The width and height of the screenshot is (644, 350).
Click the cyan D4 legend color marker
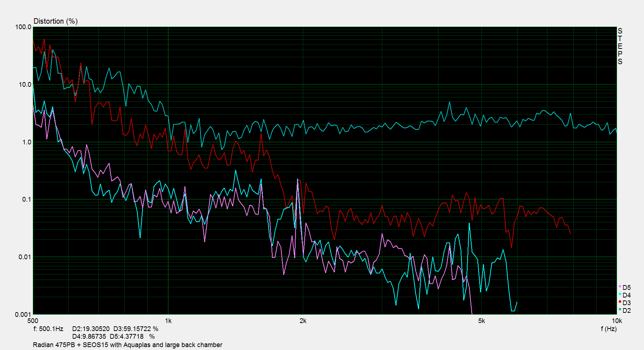click(620, 294)
